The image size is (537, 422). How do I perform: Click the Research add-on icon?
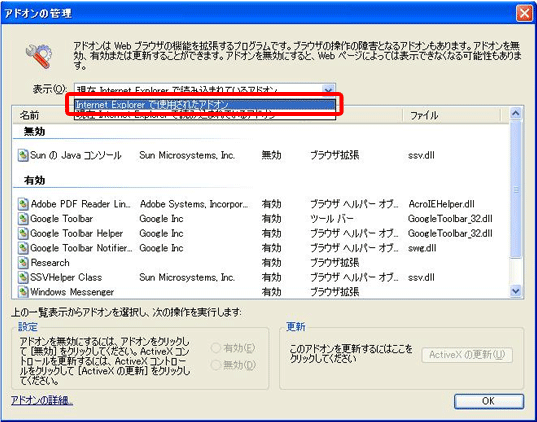coord(23,263)
